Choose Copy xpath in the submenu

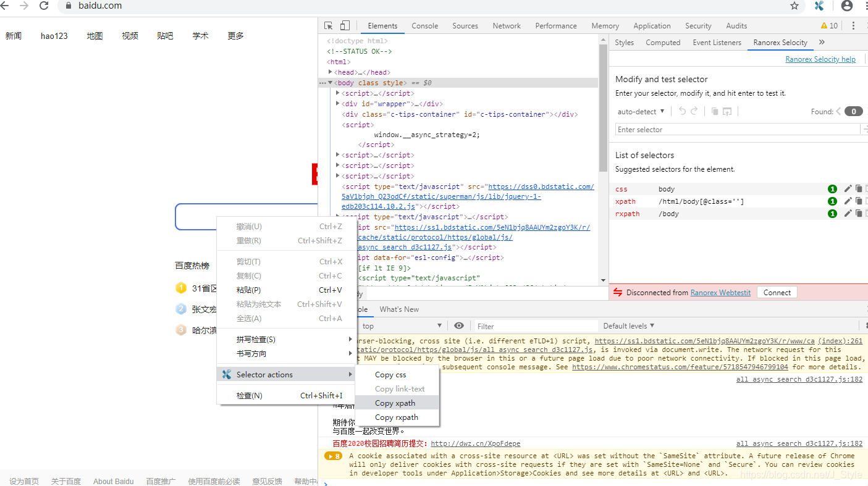point(397,403)
